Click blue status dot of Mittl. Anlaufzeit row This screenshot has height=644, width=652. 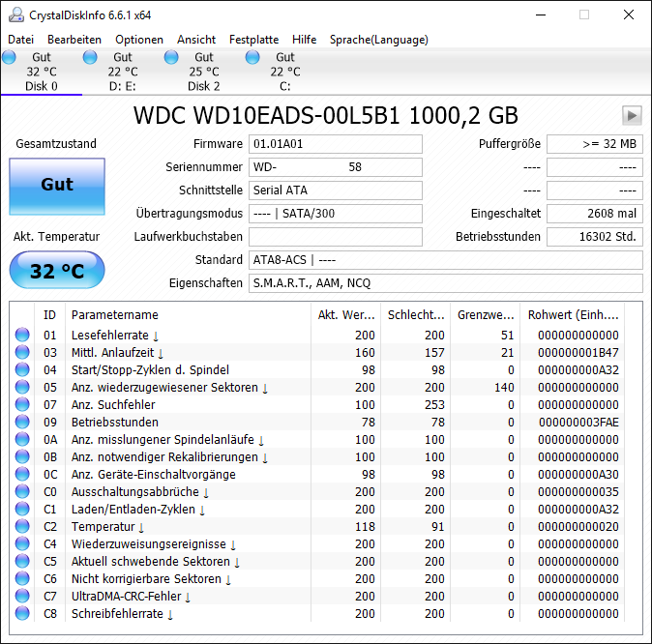click(x=22, y=352)
